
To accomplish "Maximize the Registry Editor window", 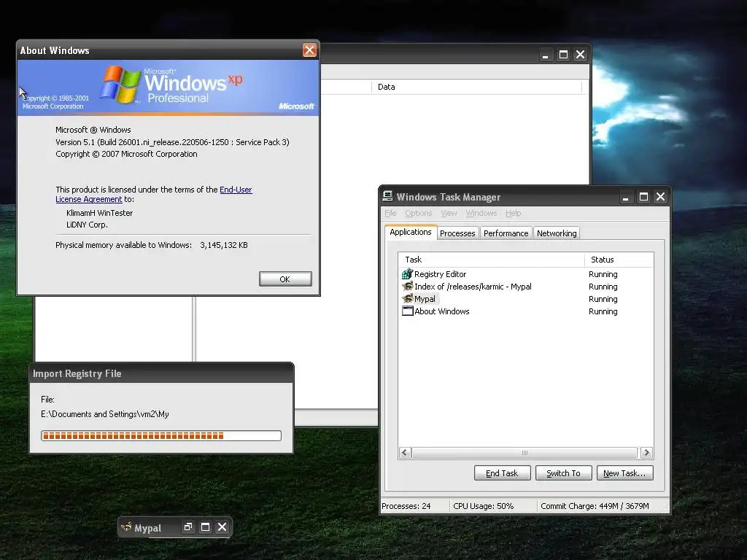I will pos(563,55).
